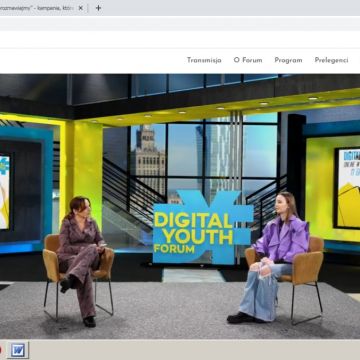
Task: Click the Digital Youth Forum logo in the video
Action: [x=202, y=227]
